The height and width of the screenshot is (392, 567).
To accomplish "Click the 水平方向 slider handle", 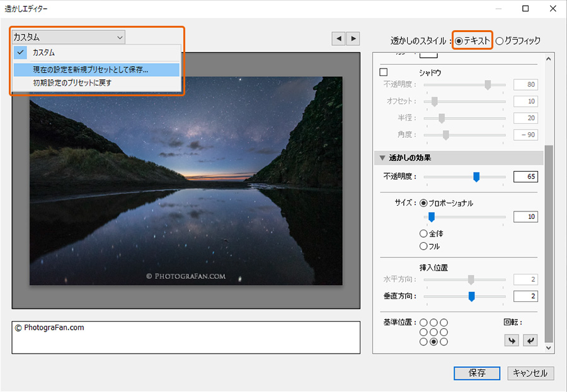I will pyautogui.click(x=471, y=279).
